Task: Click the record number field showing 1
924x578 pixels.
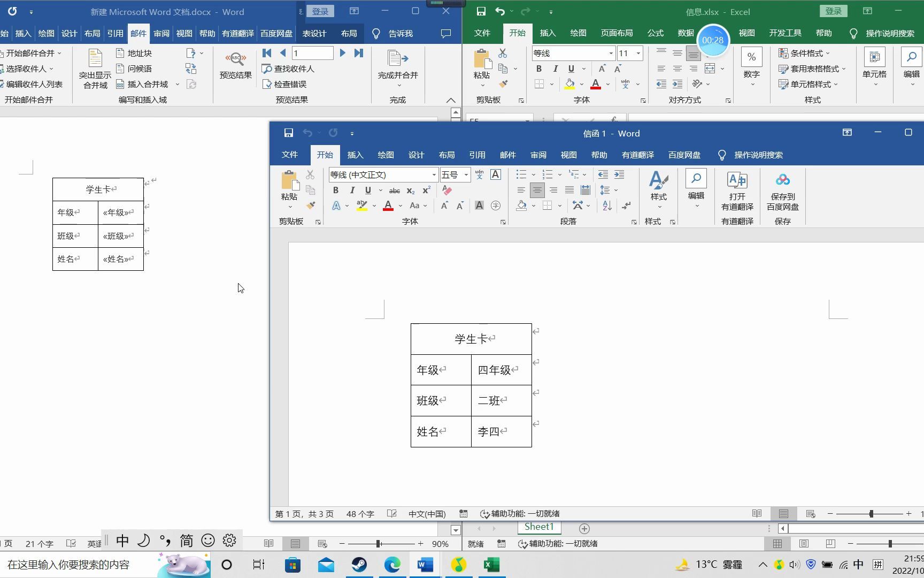Action: tap(313, 53)
